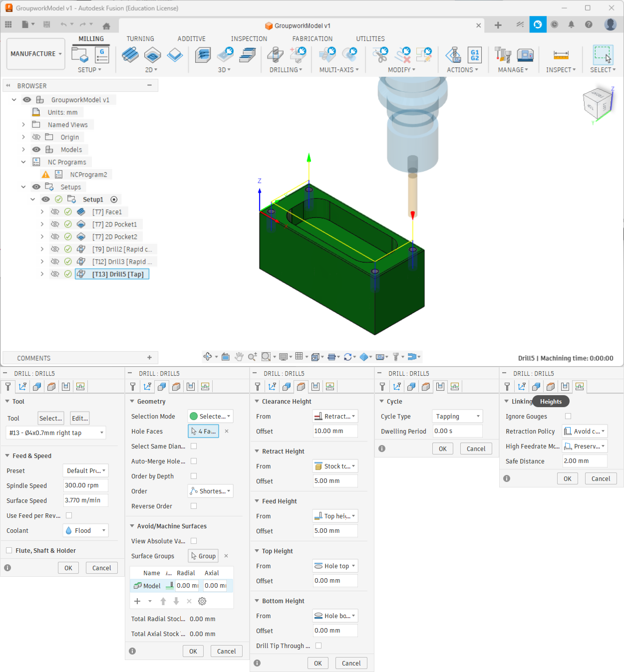Click the info icon in the Cycle panel
The height and width of the screenshot is (672, 624).
pyautogui.click(x=382, y=448)
